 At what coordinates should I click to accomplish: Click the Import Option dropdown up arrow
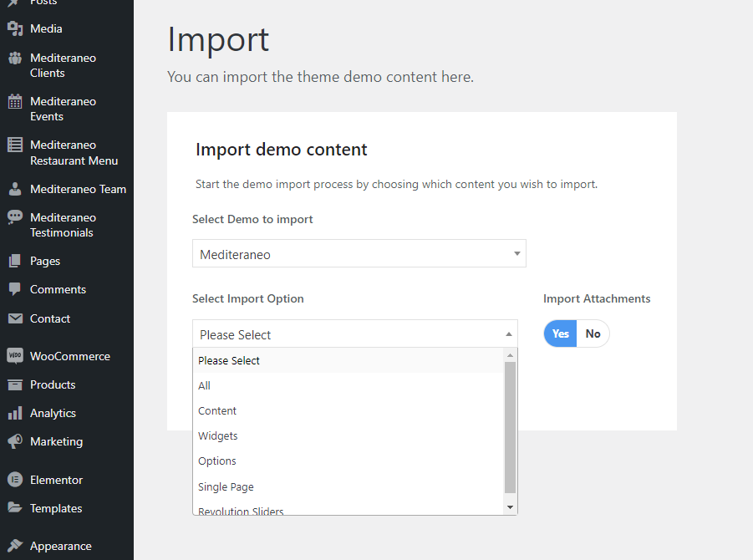coord(509,333)
